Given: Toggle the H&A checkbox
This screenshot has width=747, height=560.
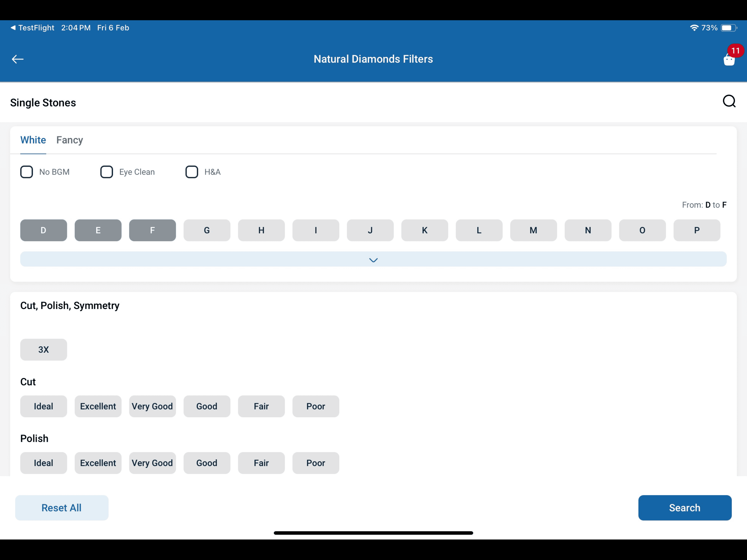Looking at the screenshot, I should (x=192, y=172).
